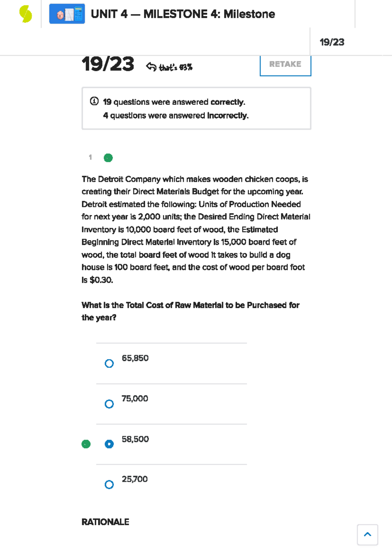Viewport: 392px width, 554px height.
Task: Click the curved arrow beside "that's 83%"
Action: click(151, 67)
